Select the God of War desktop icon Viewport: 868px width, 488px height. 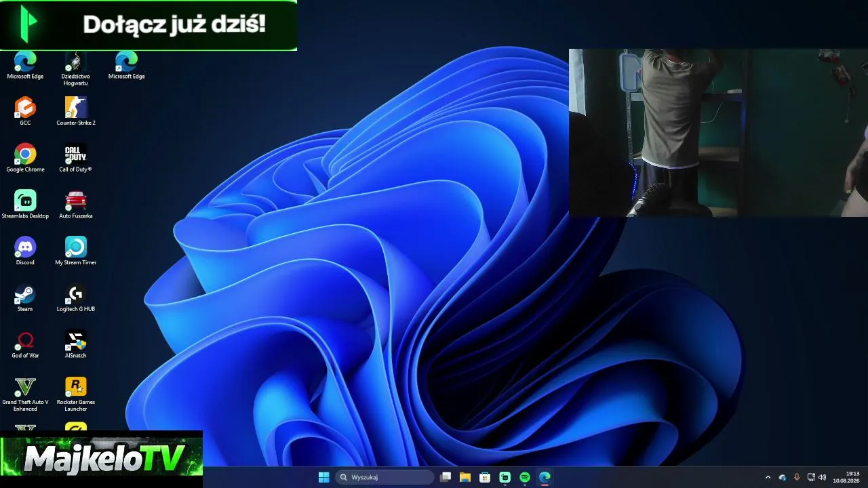25,344
